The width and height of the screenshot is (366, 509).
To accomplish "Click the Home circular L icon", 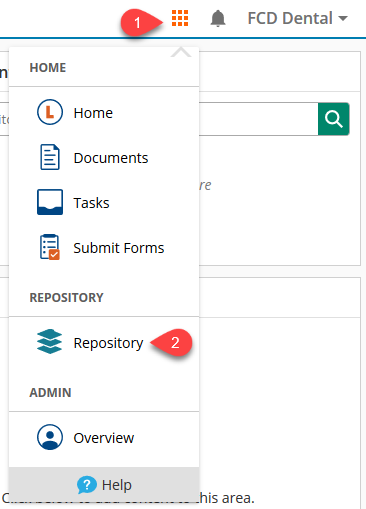I will point(50,112).
